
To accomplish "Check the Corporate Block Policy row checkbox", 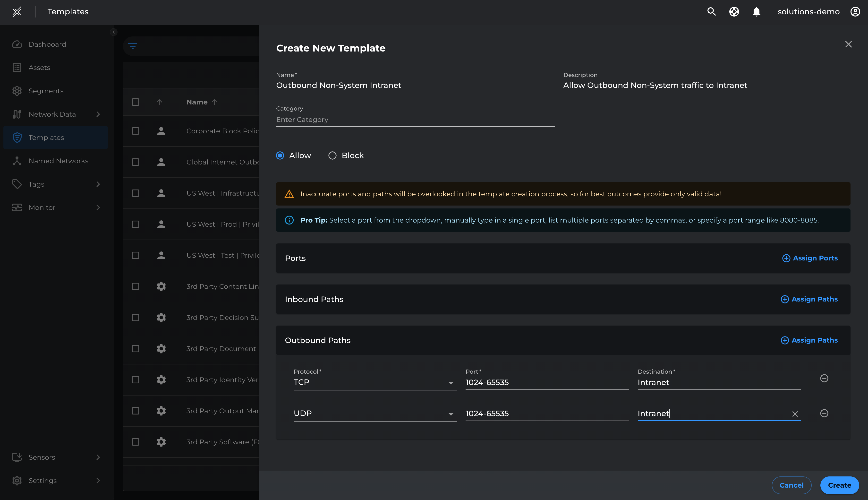I will click(136, 131).
